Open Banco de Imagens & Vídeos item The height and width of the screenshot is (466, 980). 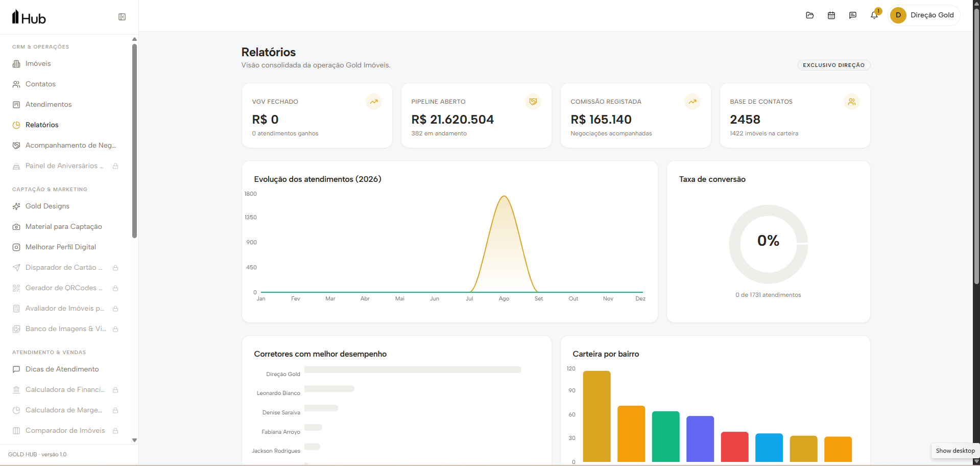pyautogui.click(x=65, y=329)
